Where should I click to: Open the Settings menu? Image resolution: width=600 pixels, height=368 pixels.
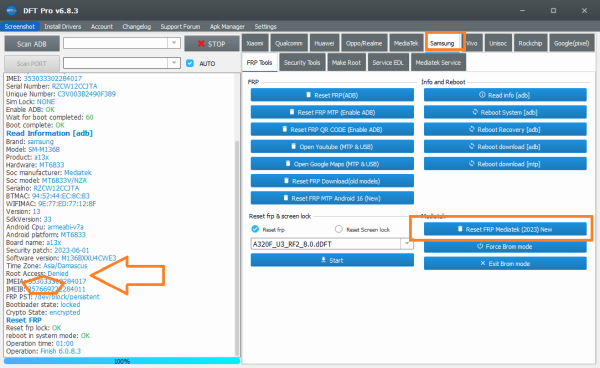(265, 26)
